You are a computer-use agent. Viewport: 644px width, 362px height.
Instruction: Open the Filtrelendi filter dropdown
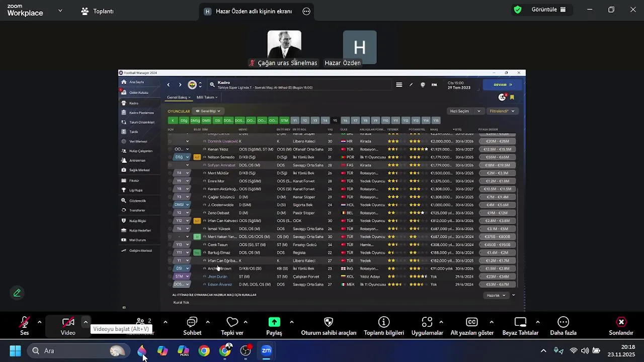point(502,111)
